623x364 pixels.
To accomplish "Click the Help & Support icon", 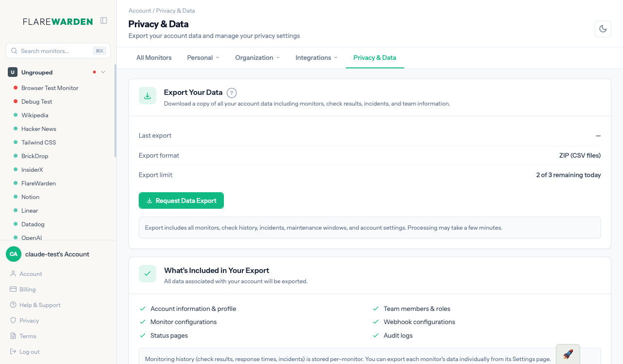I will tap(13, 305).
